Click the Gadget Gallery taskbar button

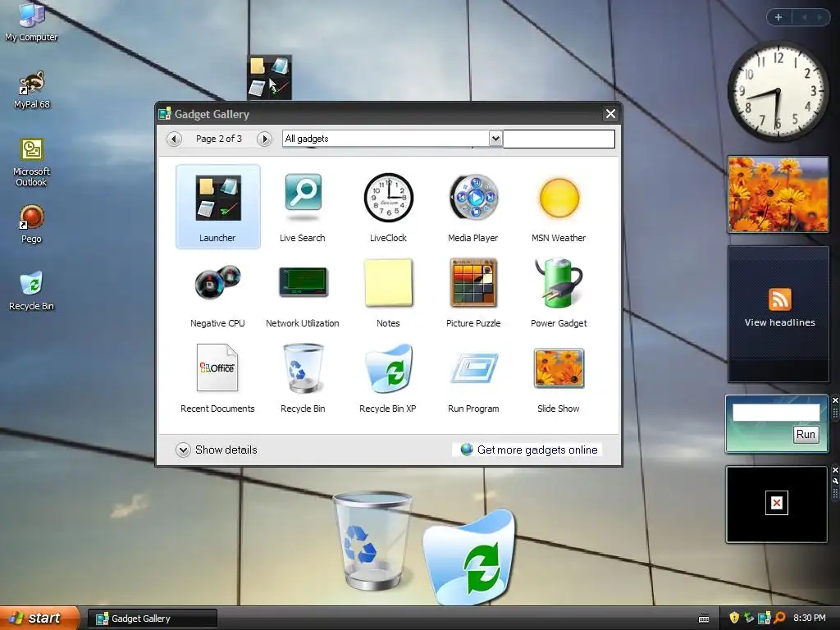coord(153,619)
